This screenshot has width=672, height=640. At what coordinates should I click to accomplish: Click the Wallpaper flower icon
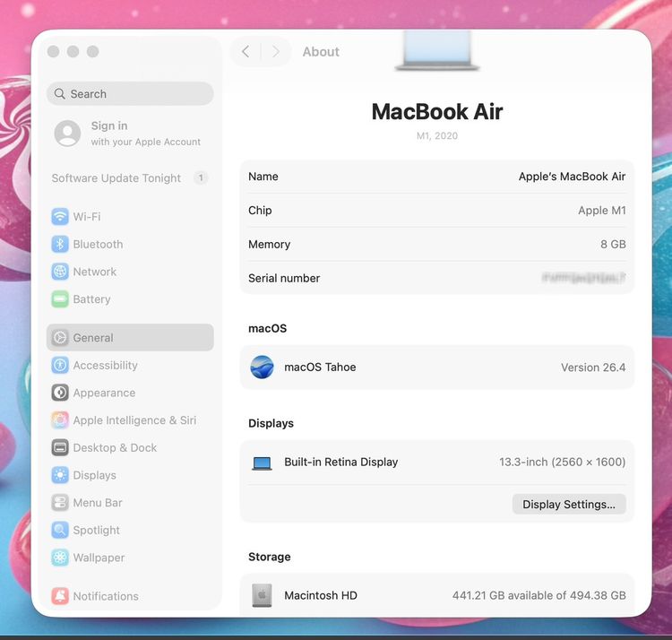coord(60,558)
